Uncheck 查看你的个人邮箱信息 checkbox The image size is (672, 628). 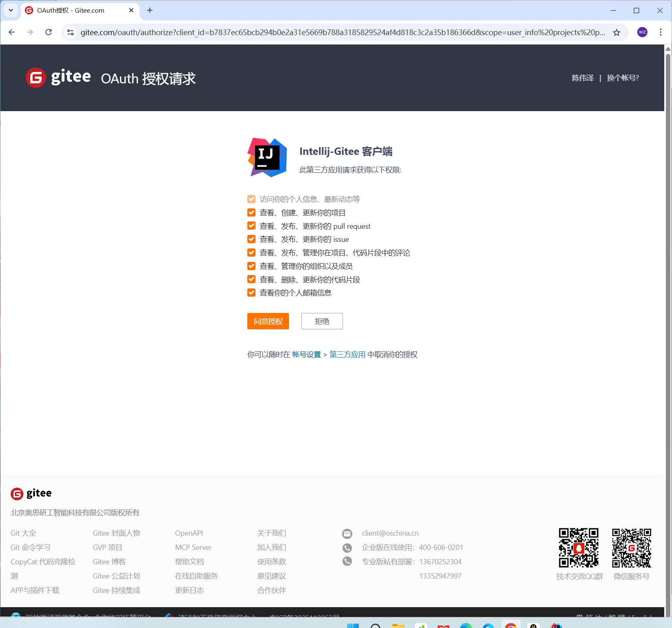coord(251,293)
